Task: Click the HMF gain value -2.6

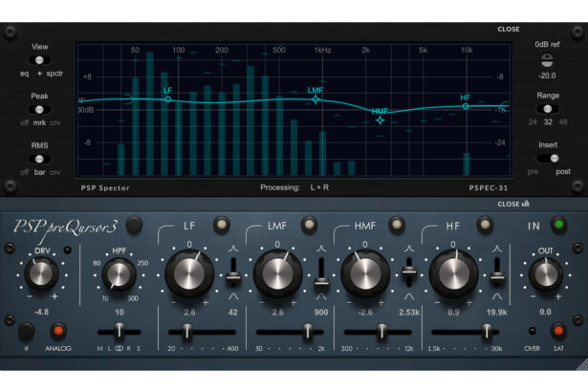Action: tap(365, 312)
